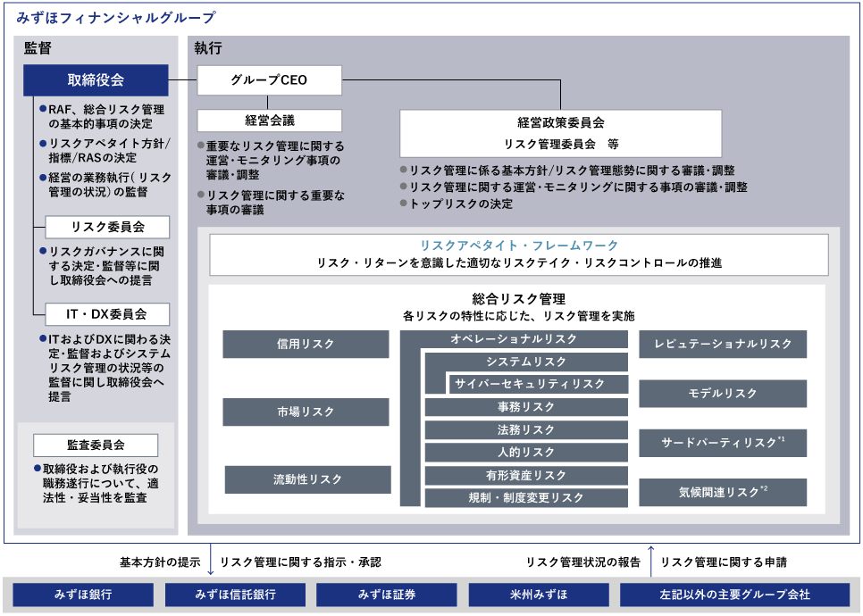Click the リスク管理委員会 等 text

561,144
